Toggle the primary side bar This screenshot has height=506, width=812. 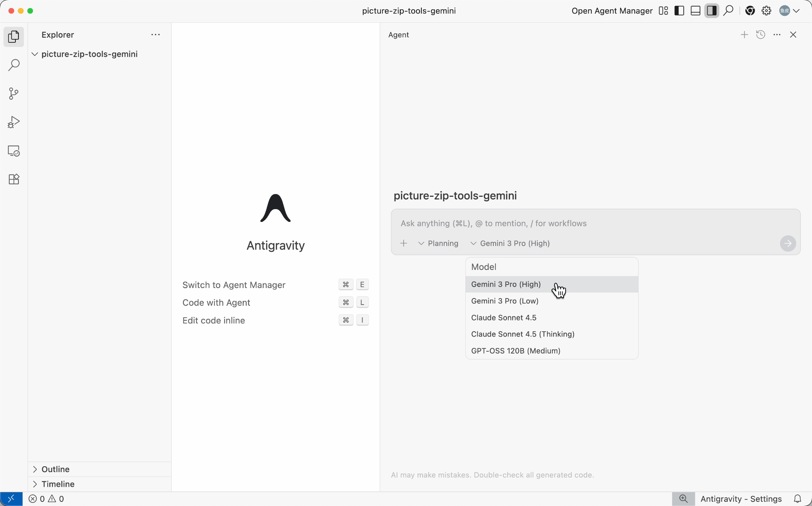pyautogui.click(x=679, y=11)
